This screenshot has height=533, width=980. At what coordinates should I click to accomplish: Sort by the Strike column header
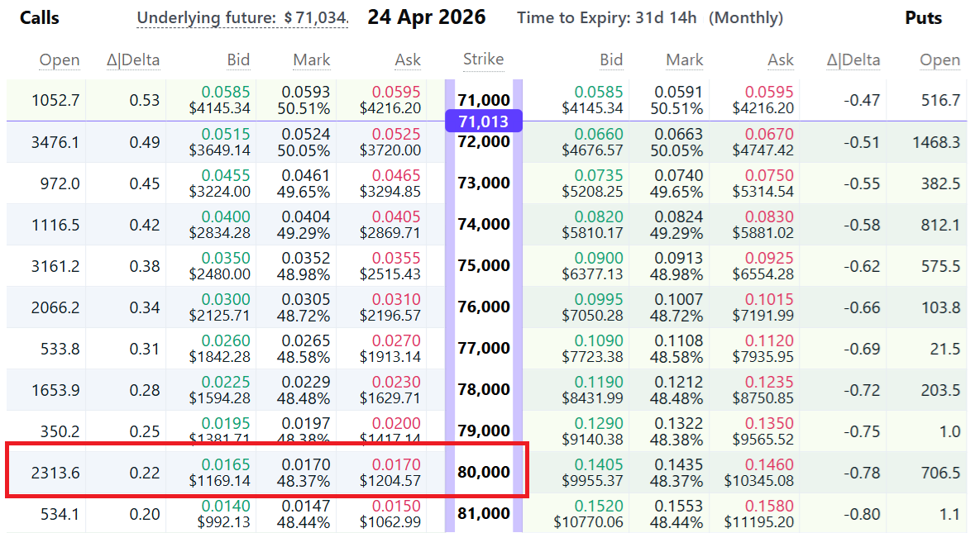click(x=483, y=59)
